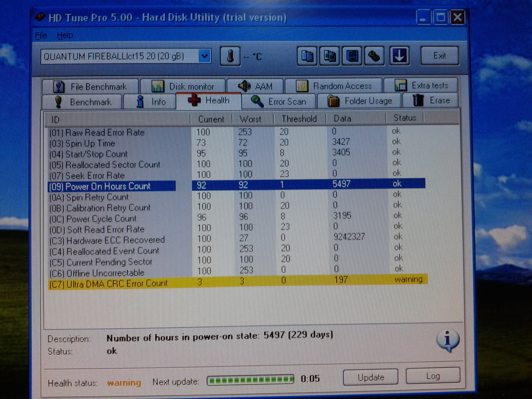Screen dimensions: 532x399
Task: Click the orange Health status warning text
Action: click(124, 383)
